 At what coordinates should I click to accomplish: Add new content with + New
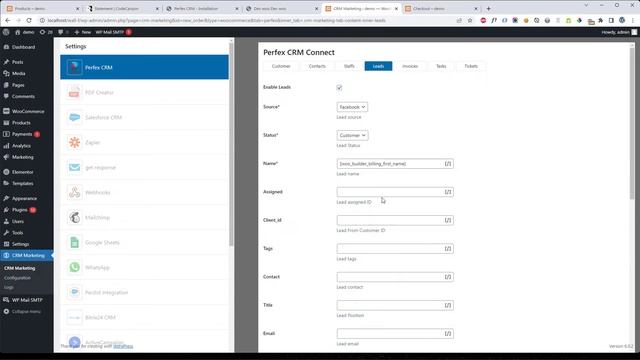click(82, 32)
